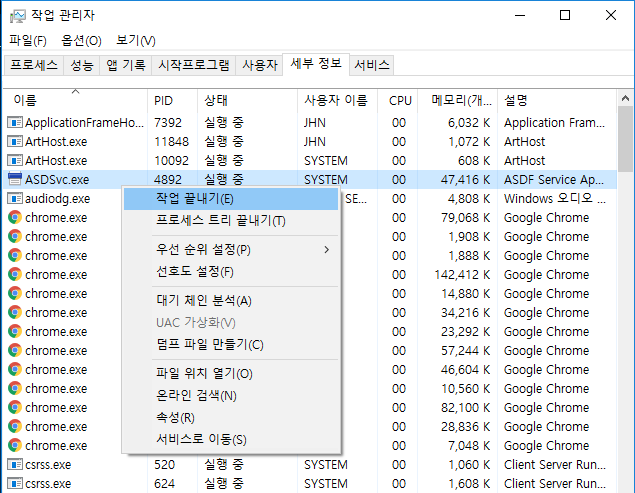Open the 앱 기록 tab

coord(126,65)
